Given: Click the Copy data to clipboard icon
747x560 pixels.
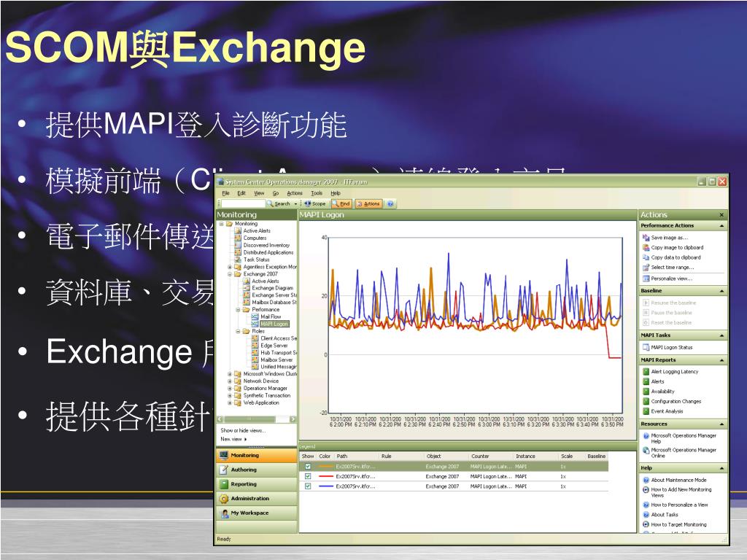Looking at the screenshot, I should pyautogui.click(x=646, y=257).
